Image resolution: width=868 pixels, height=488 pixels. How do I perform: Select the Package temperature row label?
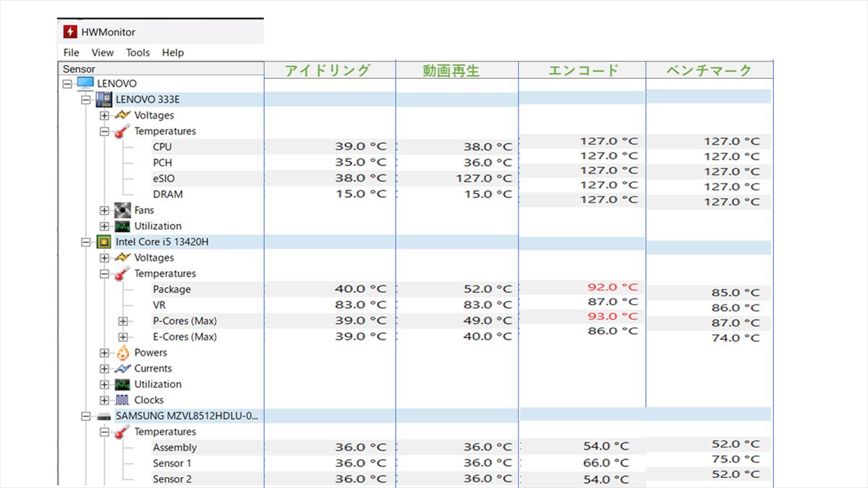click(172, 289)
